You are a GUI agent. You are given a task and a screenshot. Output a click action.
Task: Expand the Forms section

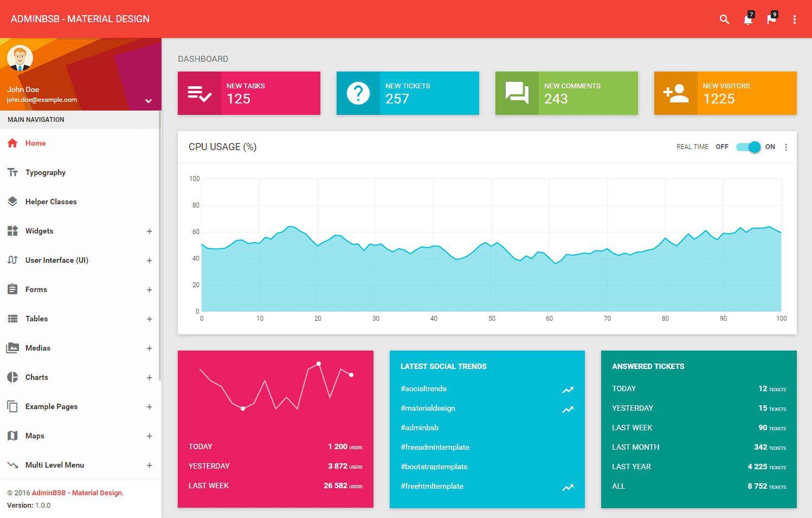point(149,289)
